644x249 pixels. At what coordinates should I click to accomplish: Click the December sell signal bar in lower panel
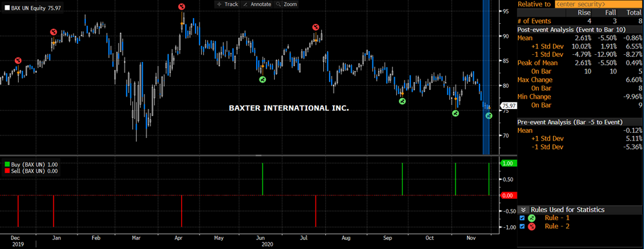tap(18, 211)
